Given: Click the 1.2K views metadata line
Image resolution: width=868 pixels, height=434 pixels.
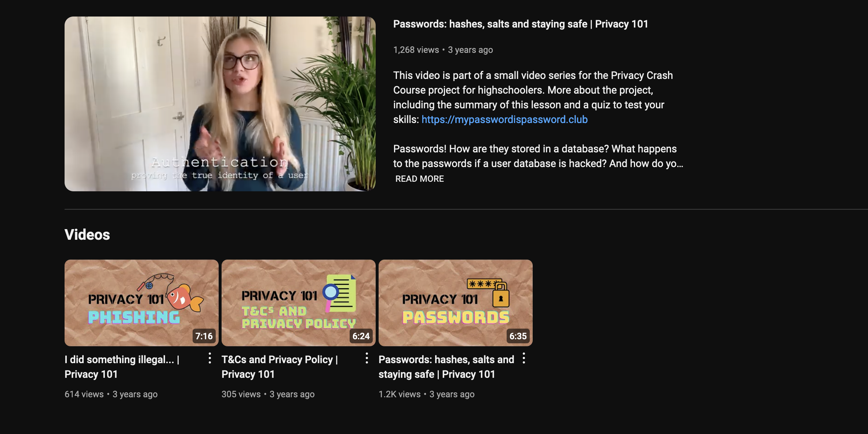Looking at the screenshot, I should coord(427,394).
